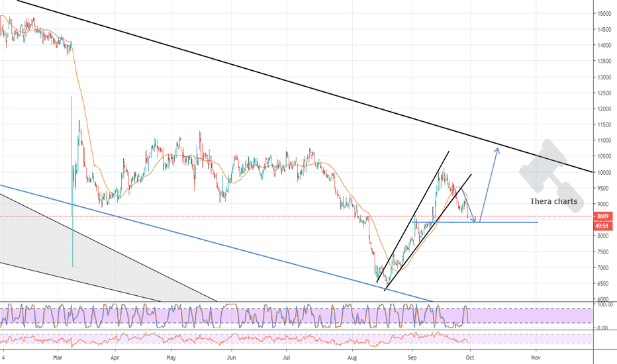617x364 pixels.
Task: Click the Jul label on time axis
Action: (x=287, y=357)
